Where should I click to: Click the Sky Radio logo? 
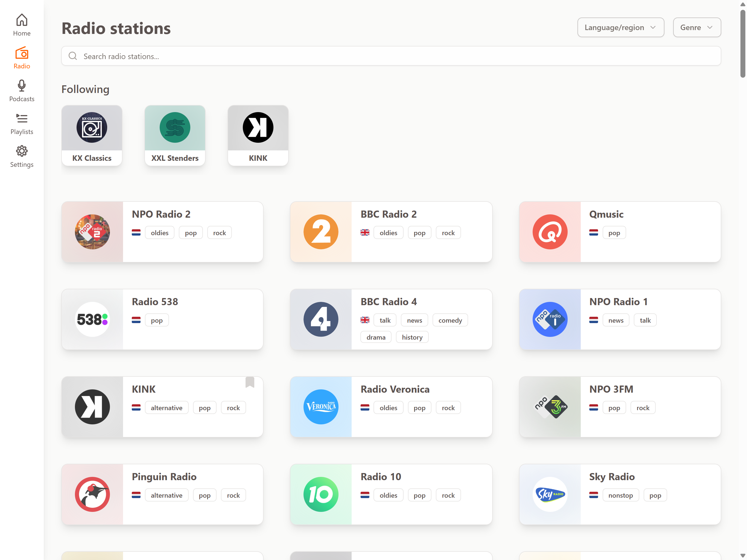coord(550,494)
